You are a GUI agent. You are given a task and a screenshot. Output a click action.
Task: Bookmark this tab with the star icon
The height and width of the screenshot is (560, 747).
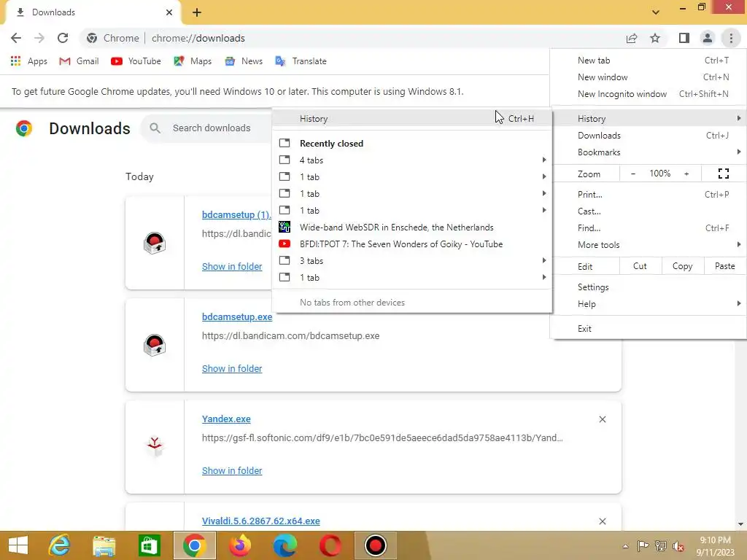[655, 38]
